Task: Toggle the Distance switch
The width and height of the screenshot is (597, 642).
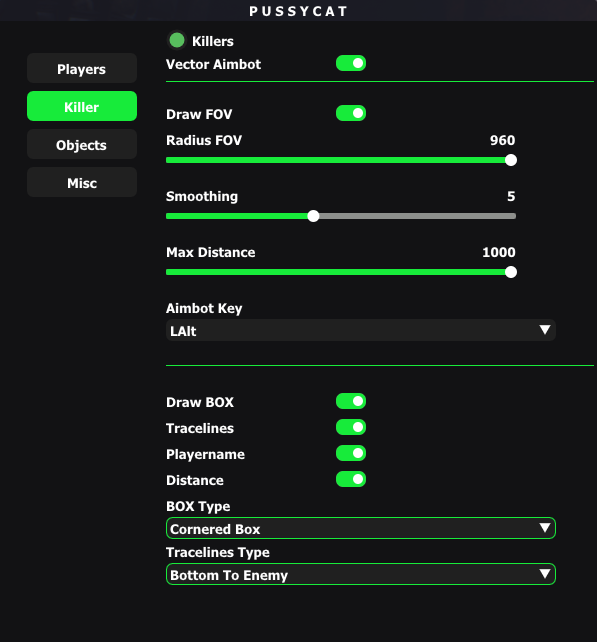Action: tap(351, 479)
